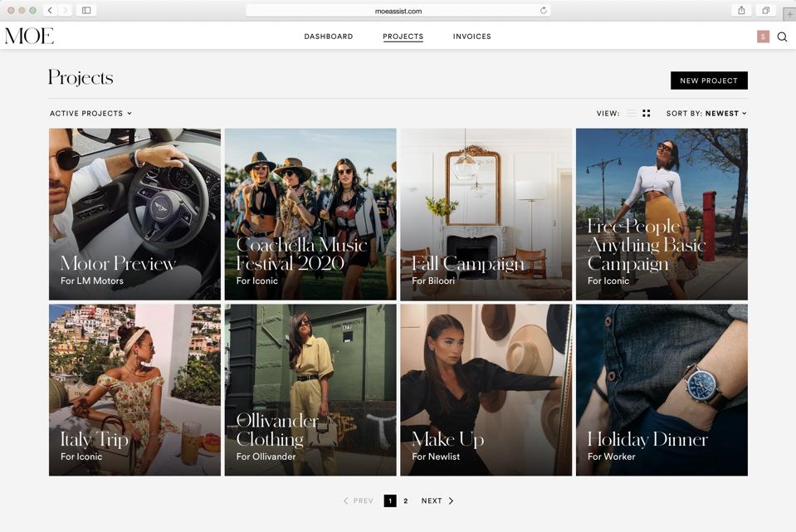The image size is (796, 532).
Task: Open the Invoices tab
Action: coord(471,37)
